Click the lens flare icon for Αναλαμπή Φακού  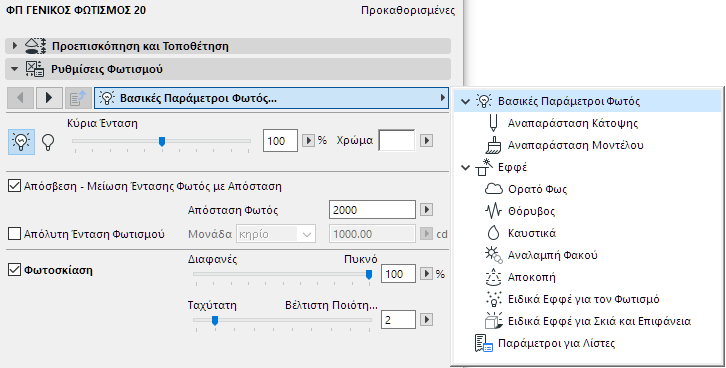pos(494,255)
